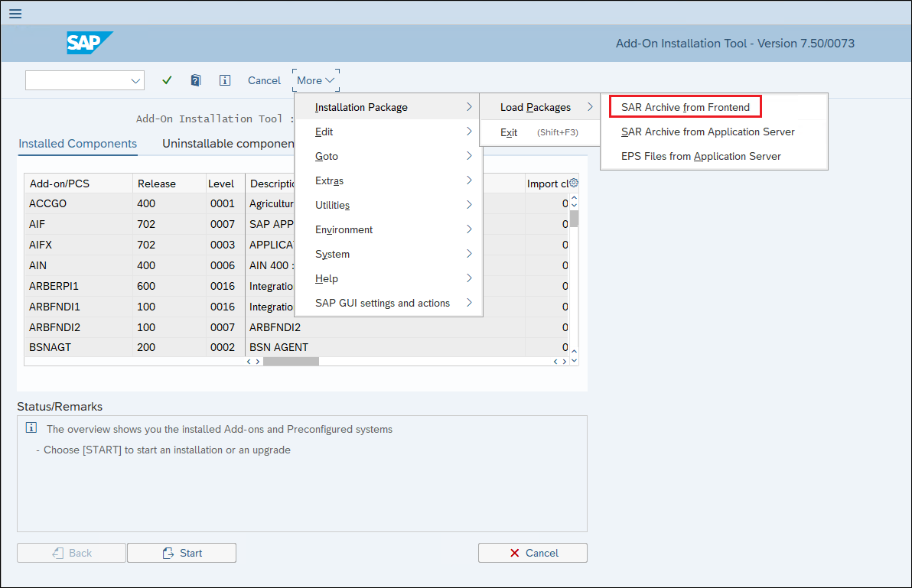This screenshot has height=588, width=912.
Task: Click the Add-on/PCS column header
Action: tap(79, 184)
